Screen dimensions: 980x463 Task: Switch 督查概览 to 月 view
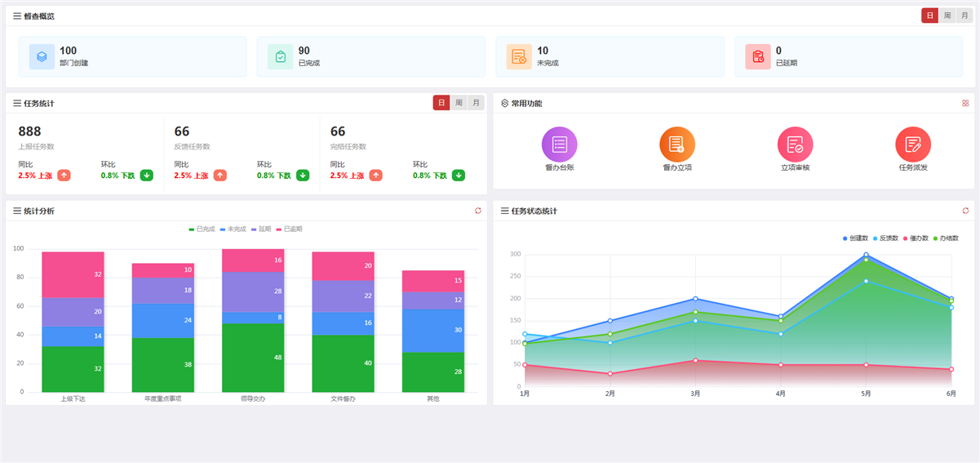coord(964,16)
